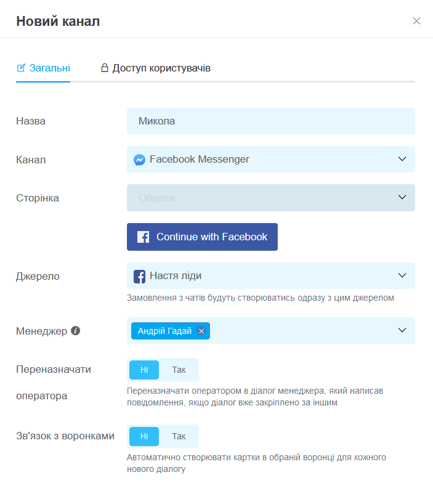This screenshot has width=433, height=504.
Task: Click the Назва input field with Микола
Action: (x=271, y=121)
